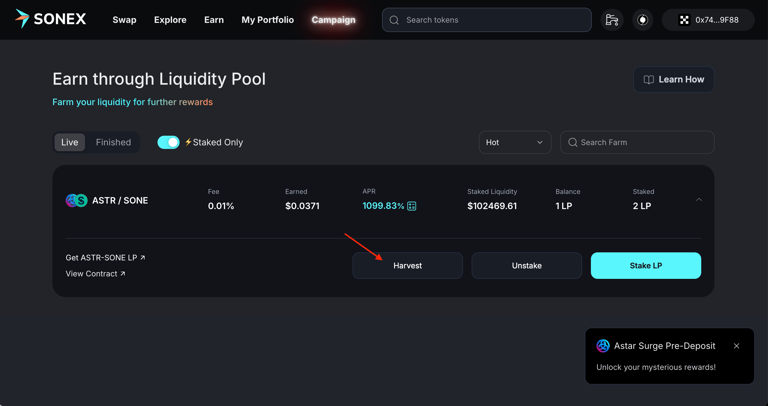Click the 1099.83% APR value
This screenshot has height=406, width=768.
383,206
